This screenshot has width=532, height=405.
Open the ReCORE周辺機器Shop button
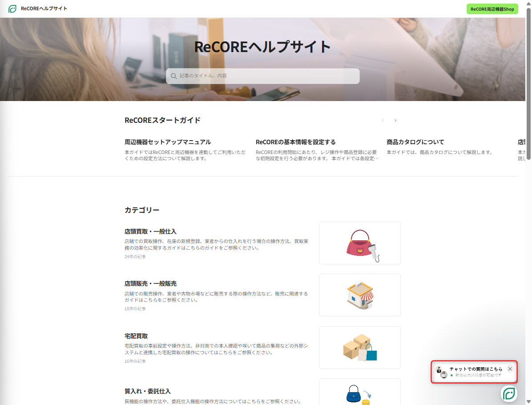click(x=492, y=9)
